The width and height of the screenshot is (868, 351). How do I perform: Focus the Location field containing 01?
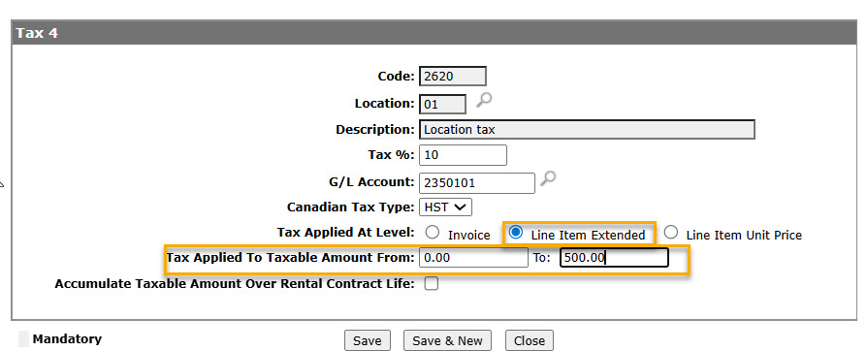tap(443, 104)
